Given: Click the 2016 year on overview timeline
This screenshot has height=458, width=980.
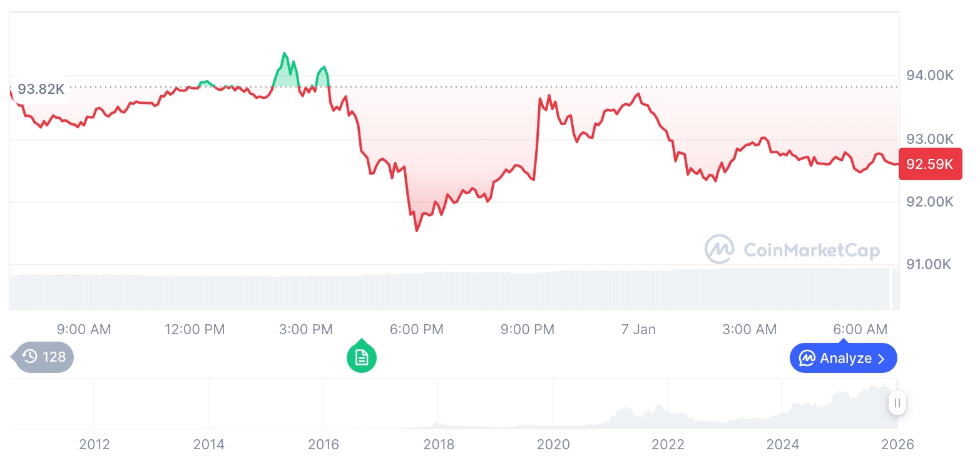Looking at the screenshot, I should [x=324, y=445].
